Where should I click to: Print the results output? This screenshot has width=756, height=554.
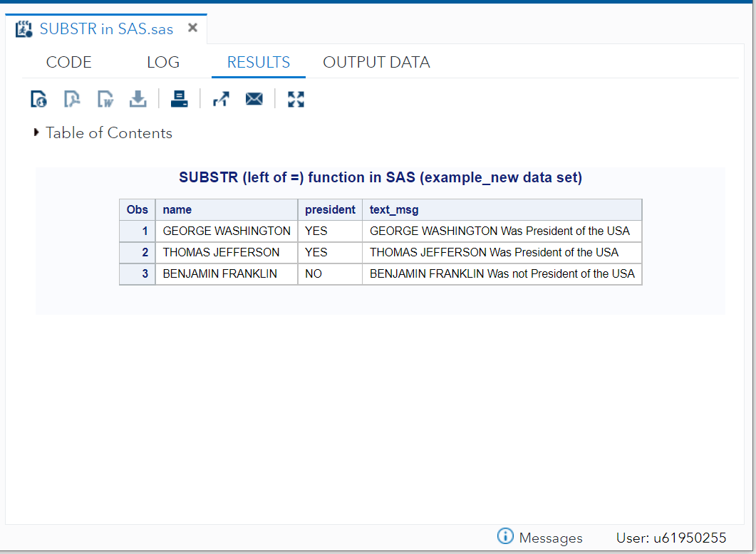179,98
